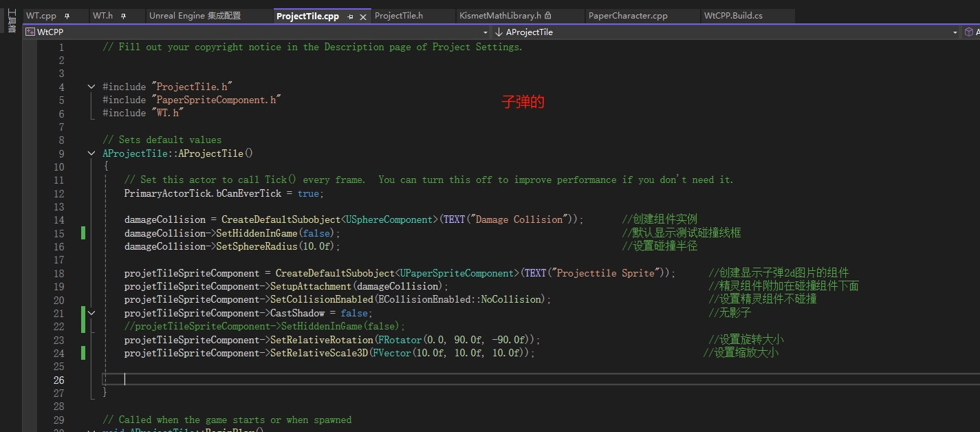Close the ProjectTile.cpp tab

point(363,17)
